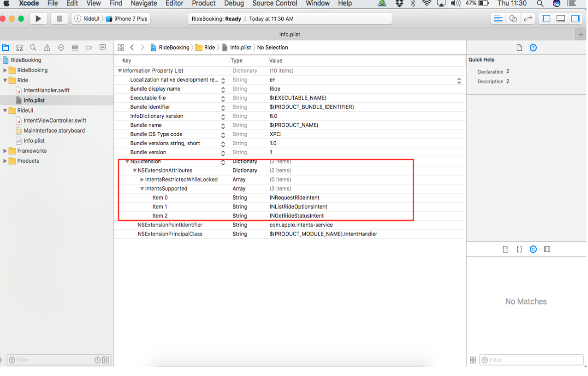Choose the iPhone 7 Plus destination

(127, 19)
